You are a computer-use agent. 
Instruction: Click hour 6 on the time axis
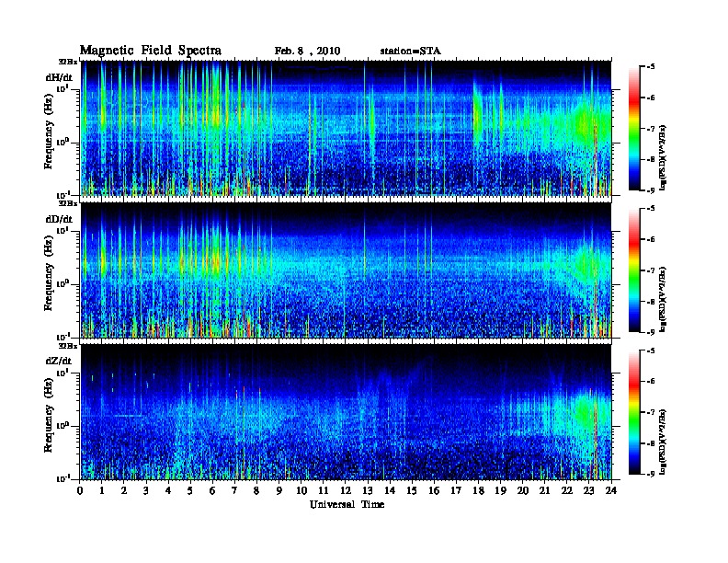pyautogui.click(x=212, y=490)
